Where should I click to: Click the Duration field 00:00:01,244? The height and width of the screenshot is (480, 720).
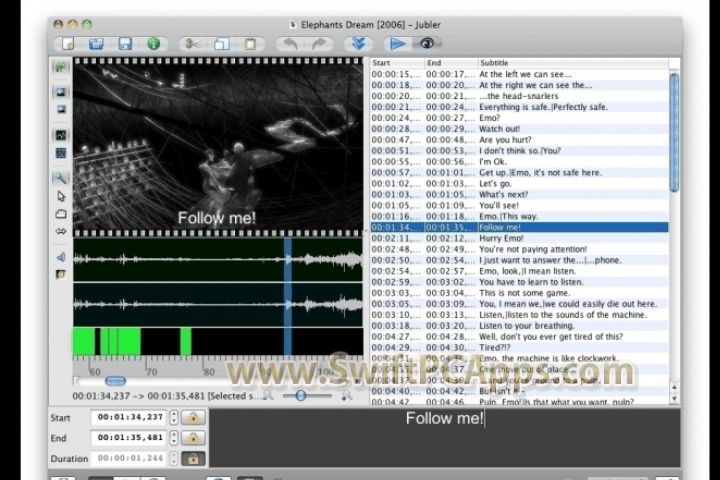[x=130, y=458]
